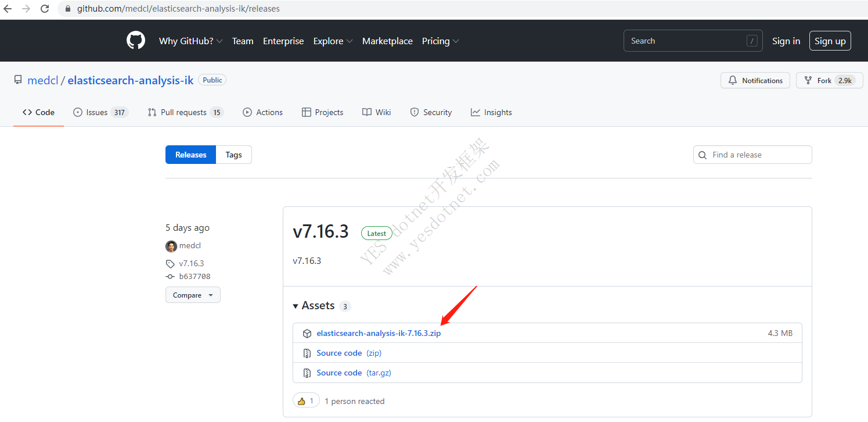The width and height of the screenshot is (868, 422).
Task: Click the Latest badge
Action: pyautogui.click(x=376, y=234)
